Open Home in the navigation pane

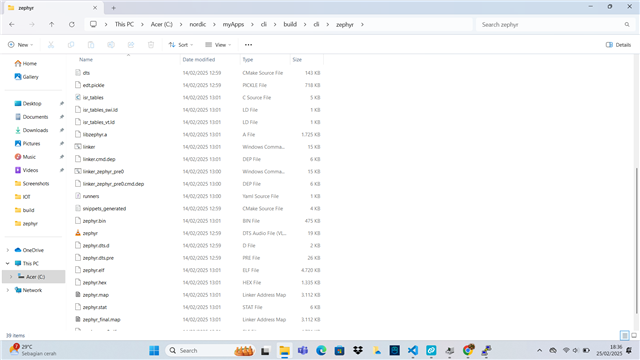(x=26, y=64)
